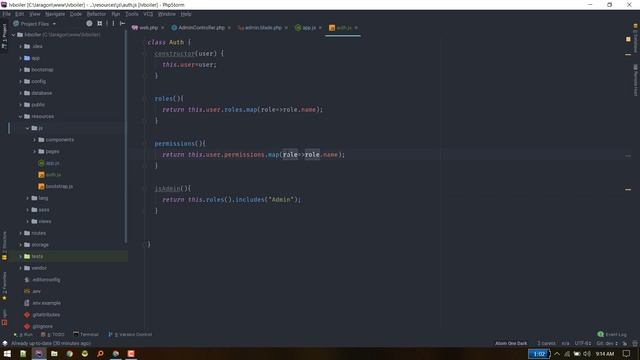This screenshot has height=360, width=640.
Task: Open the File menu
Action: tap(7, 14)
